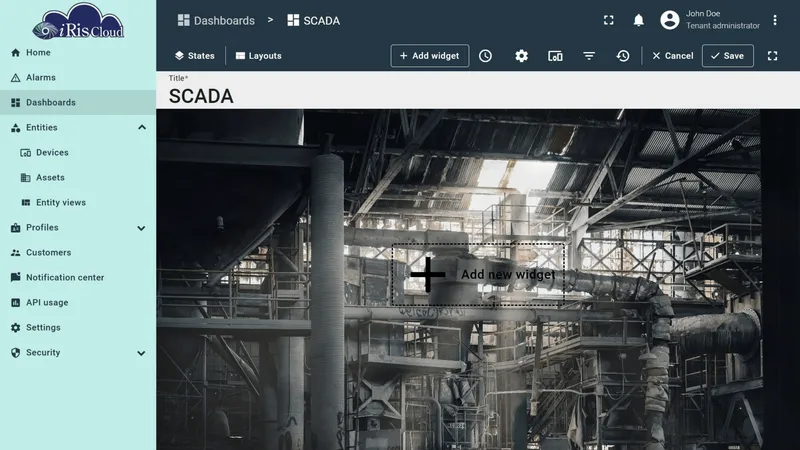This screenshot has width=800, height=450.
Task: Click the John Doe name text
Action: 703,14
